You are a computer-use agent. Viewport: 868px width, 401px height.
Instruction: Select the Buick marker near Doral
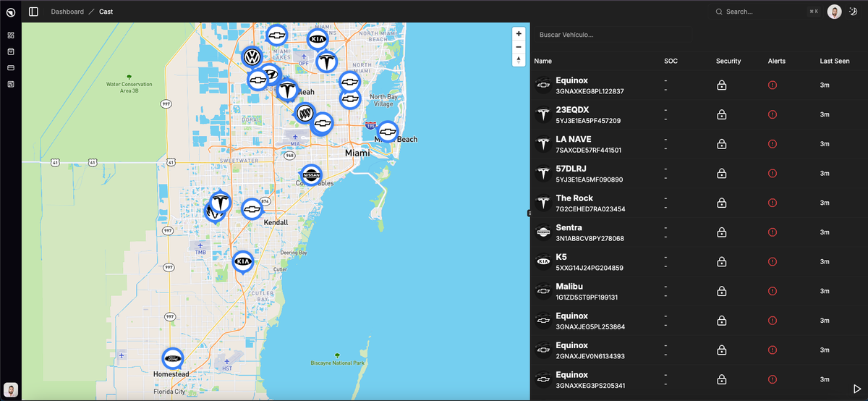(x=306, y=113)
